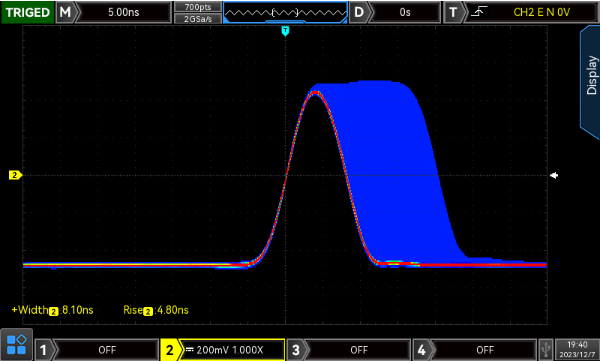The height and width of the screenshot is (361, 602).
Task: Select the +Width 8.10ns measurement
Action: [x=52, y=310]
